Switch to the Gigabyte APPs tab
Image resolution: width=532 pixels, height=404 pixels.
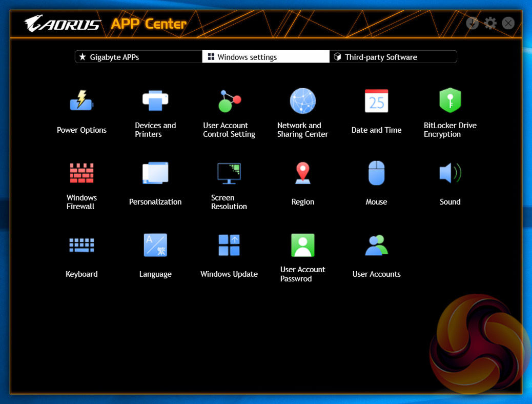click(x=138, y=57)
